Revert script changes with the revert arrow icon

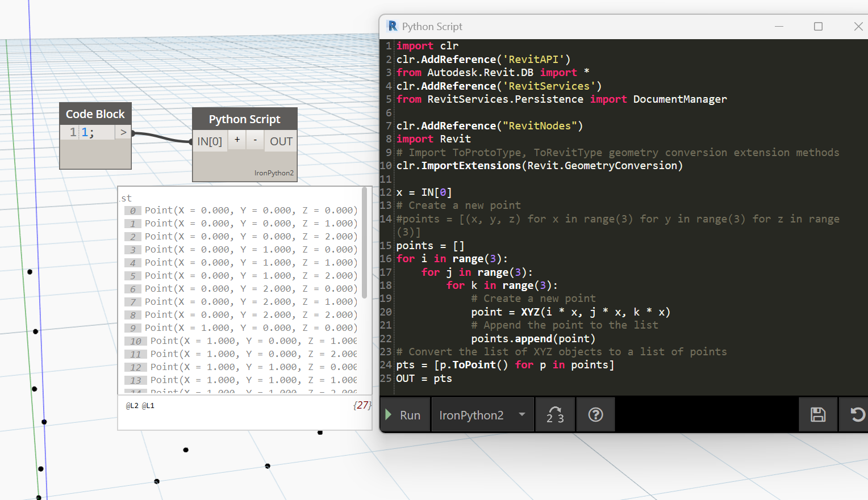point(858,415)
